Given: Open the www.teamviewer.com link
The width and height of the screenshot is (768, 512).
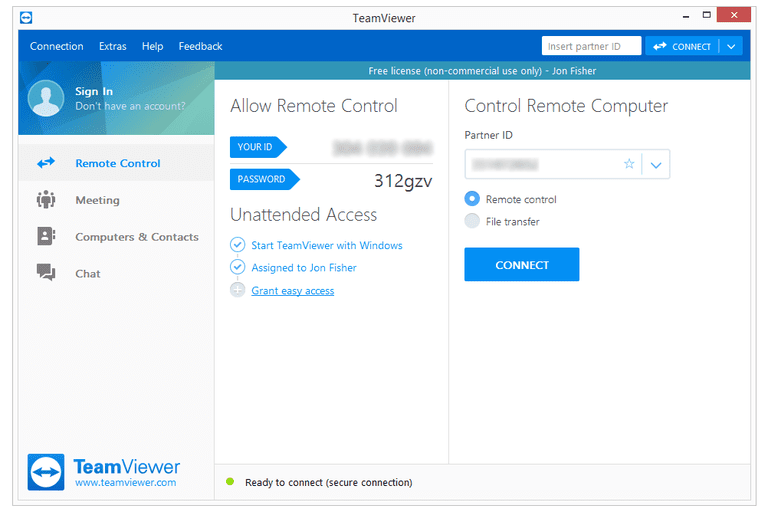Looking at the screenshot, I should coord(125,483).
